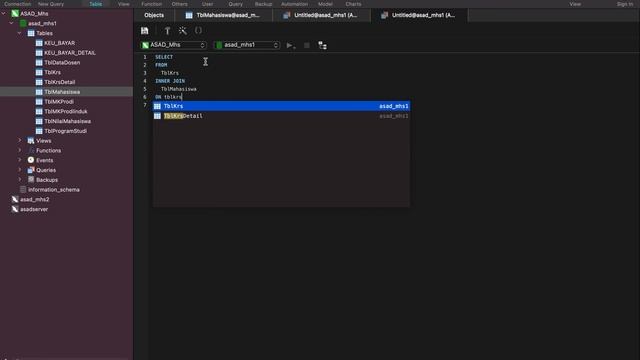Click the Others toolbar item
640x360 pixels.
pos(180,4)
